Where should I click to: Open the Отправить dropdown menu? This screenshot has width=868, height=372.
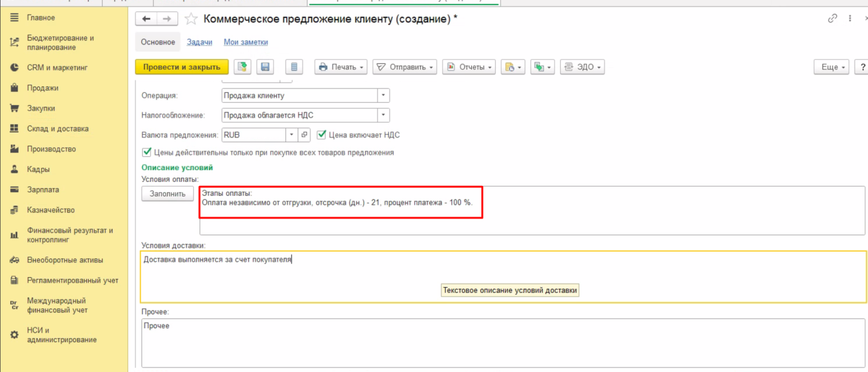click(404, 67)
